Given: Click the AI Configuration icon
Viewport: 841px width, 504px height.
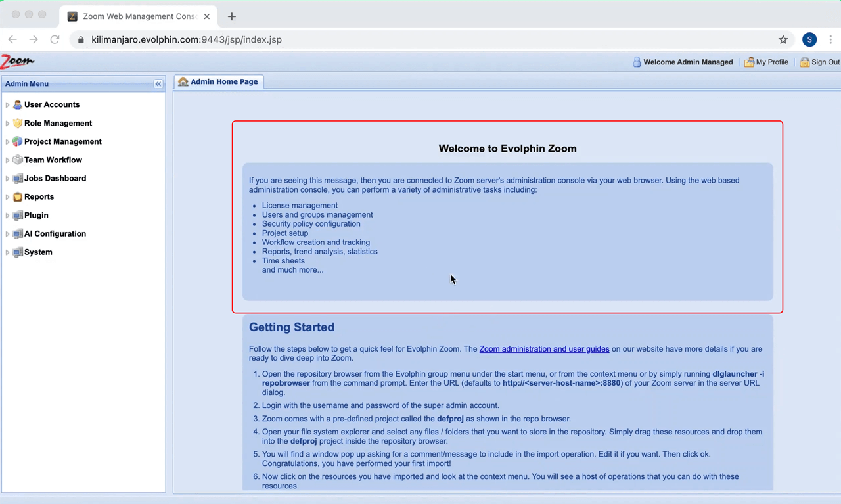Looking at the screenshot, I should tap(18, 233).
